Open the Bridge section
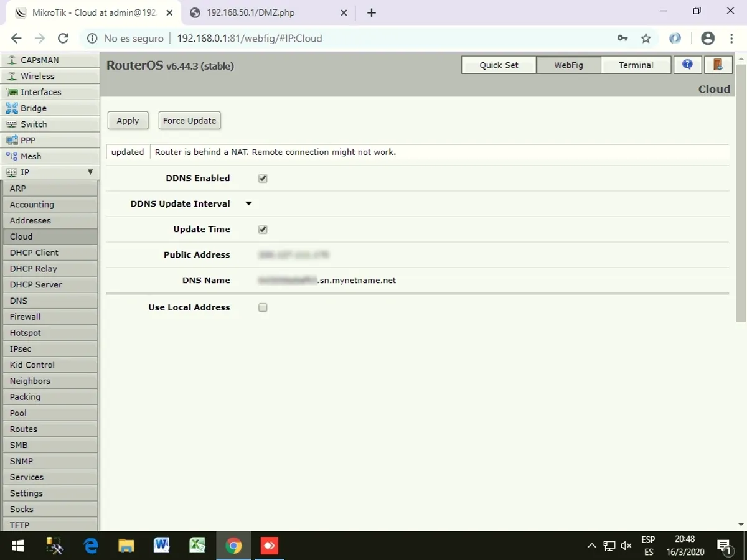Image resolution: width=747 pixels, height=560 pixels. coord(49,108)
